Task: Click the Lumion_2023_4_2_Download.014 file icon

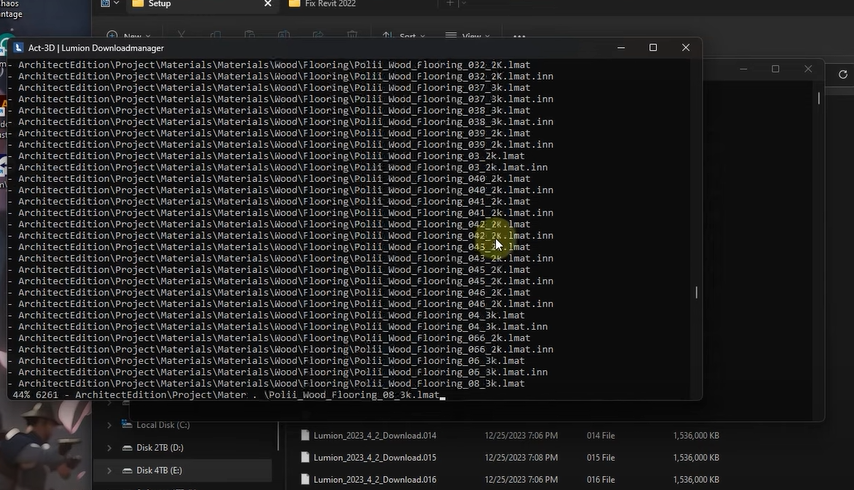Action: click(306, 435)
